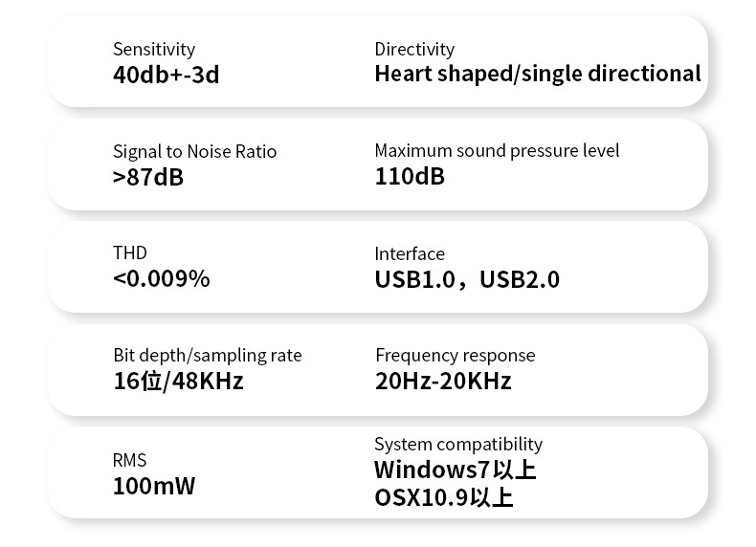The image size is (756, 547).
Task: Click the RMS label
Action: [x=130, y=460]
